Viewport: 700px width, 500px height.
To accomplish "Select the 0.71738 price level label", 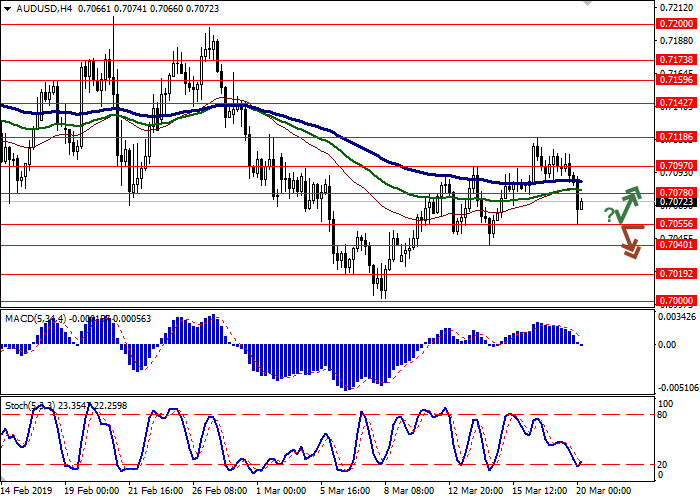I will coord(677,60).
